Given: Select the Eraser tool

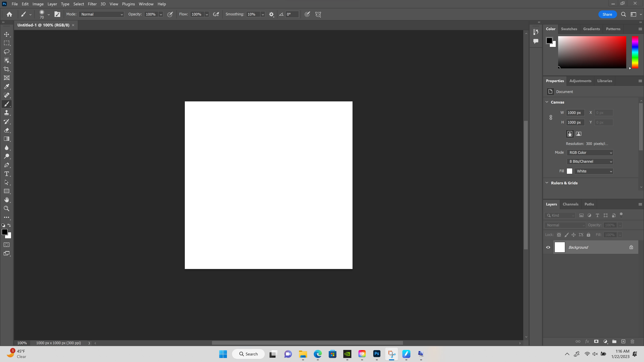Looking at the screenshot, I should [x=7, y=130].
